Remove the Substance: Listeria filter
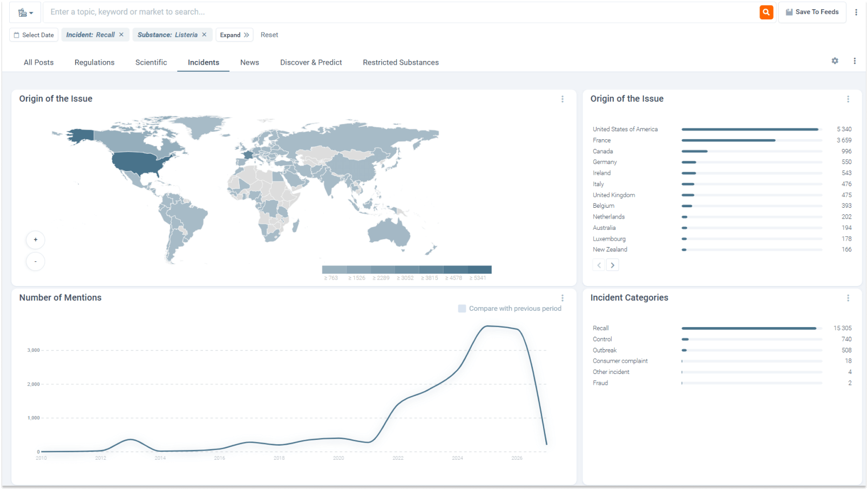Image resolution: width=868 pixels, height=490 pixels. (204, 35)
